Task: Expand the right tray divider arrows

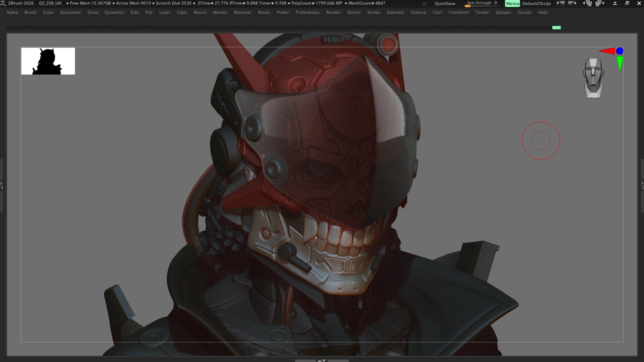Action: (x=642, y=185)
